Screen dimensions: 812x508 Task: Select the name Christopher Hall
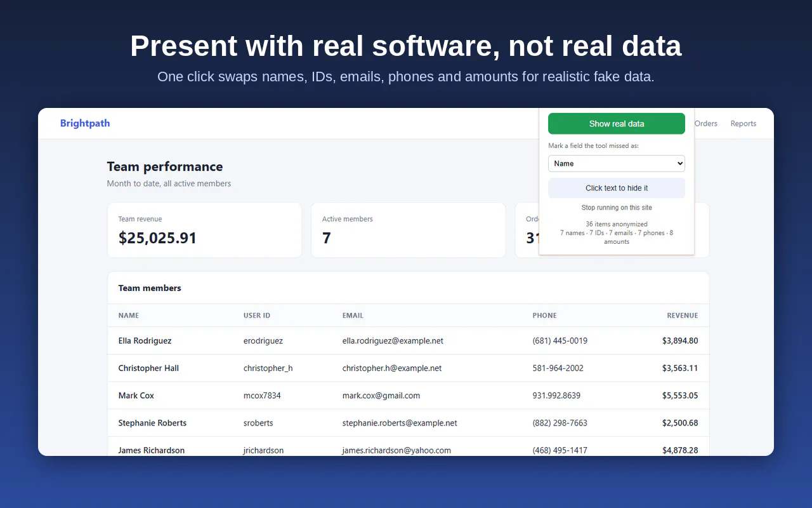point(148,368)
